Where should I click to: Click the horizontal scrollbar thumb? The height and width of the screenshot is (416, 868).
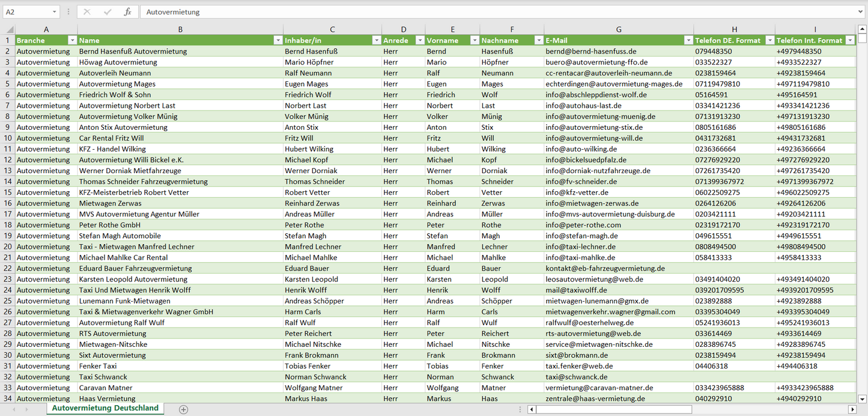(614, 409)
